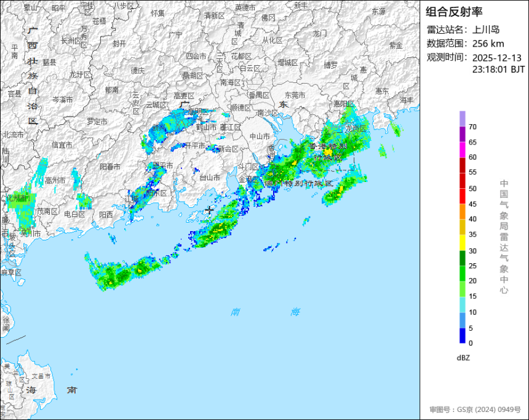This screenshot has height=420, width=529.
Task: Click the '阳春市' map label
Action: (x=110, y=167)
